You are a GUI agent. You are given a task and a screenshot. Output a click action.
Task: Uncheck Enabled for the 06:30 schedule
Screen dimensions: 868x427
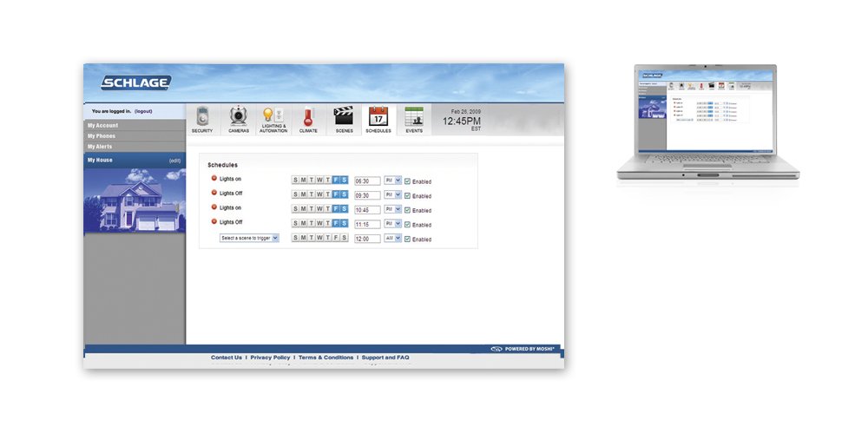pyautogui.click(x=407, y=181)
